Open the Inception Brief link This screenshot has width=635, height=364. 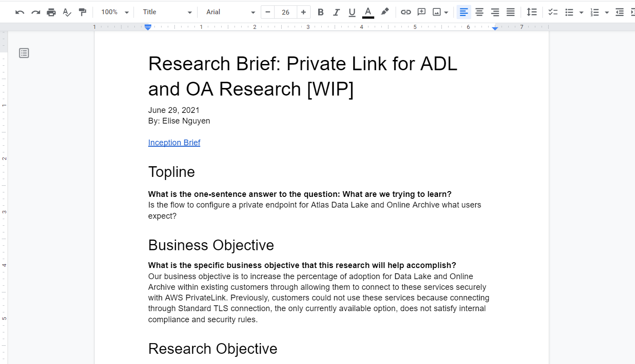click(x=174, y=143)
